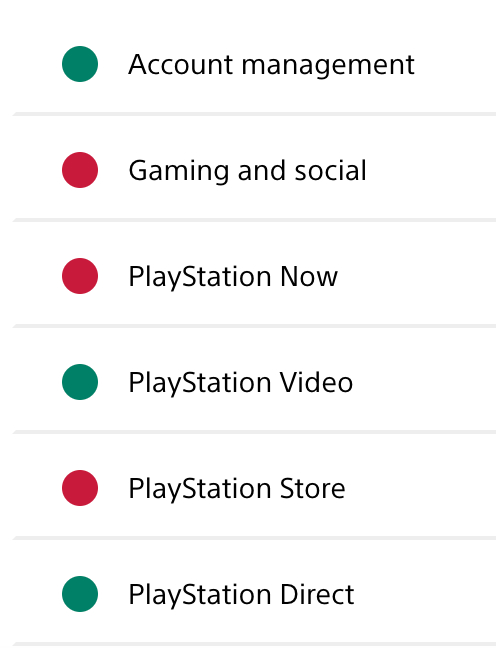Open the Account management label
Viewport: 496px width, 648px height.
tap(271, 65)
